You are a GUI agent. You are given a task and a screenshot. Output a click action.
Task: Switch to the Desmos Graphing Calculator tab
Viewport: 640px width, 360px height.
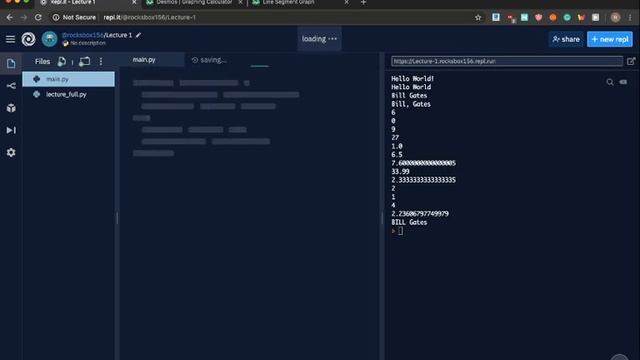pyautogui.click(x=194, y=2)
